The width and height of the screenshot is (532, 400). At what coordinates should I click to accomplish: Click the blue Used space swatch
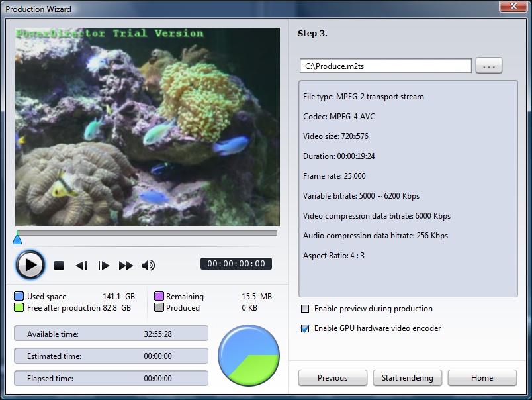(x=19, y=296)
